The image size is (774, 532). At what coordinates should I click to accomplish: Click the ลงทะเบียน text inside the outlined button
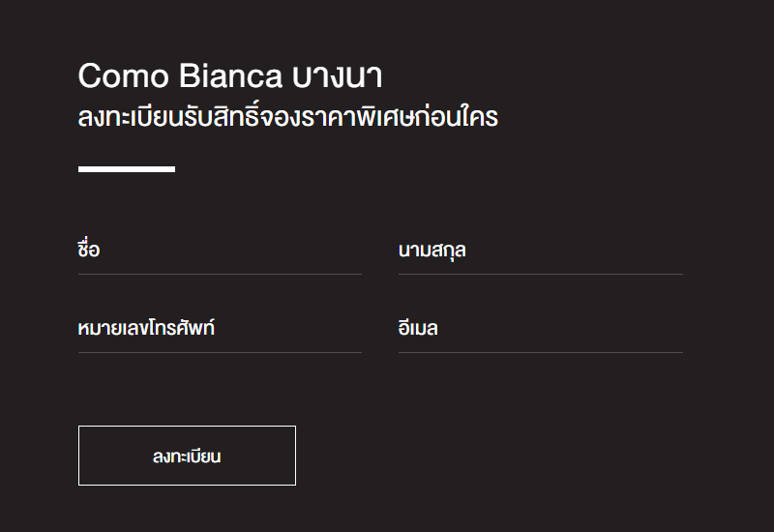pos(187,457)
